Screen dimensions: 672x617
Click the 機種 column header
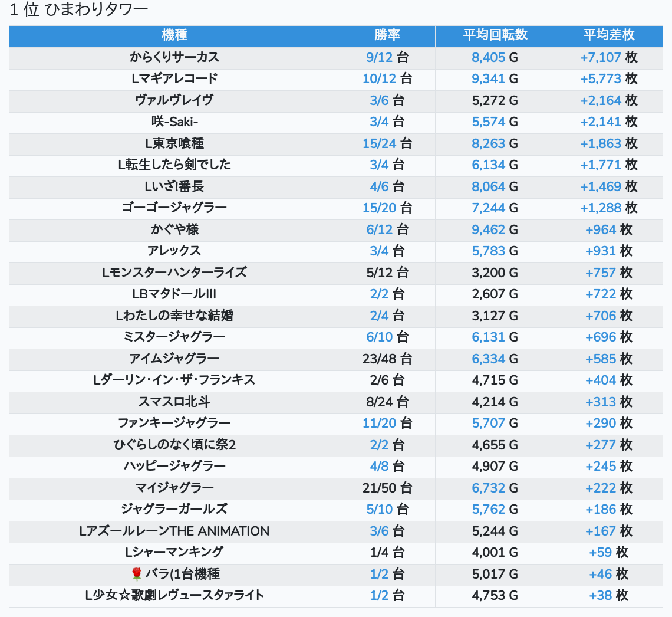click(174, 35)
